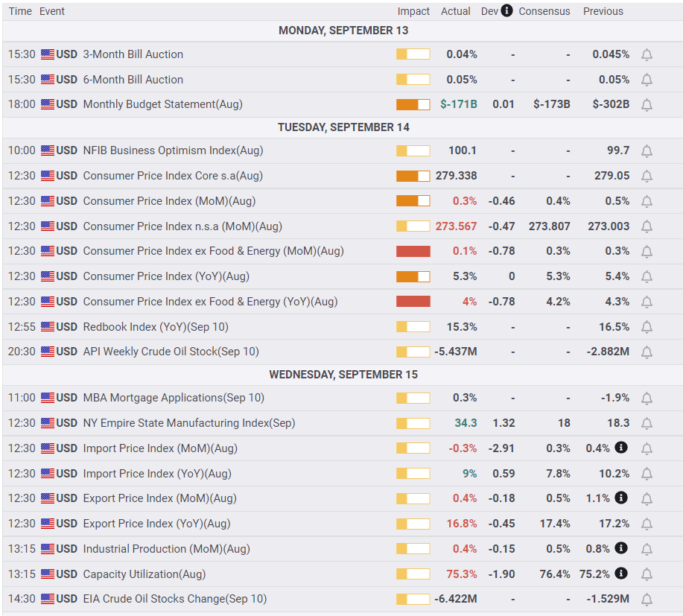Click info icon next to Industrial Production previous 0.8%
The width and height of the screenshot is (683, 616).
[x=621, y=548]
